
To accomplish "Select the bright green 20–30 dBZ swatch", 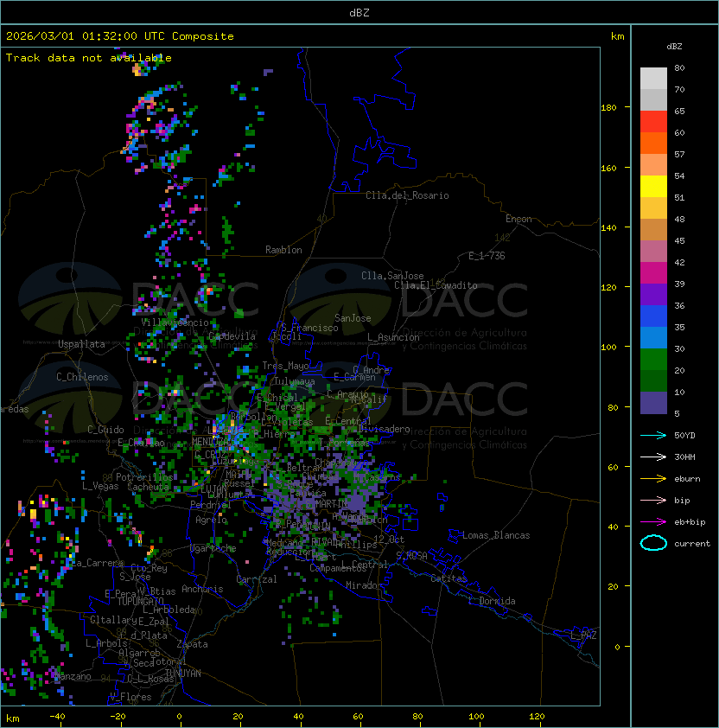I will point(653,360).
